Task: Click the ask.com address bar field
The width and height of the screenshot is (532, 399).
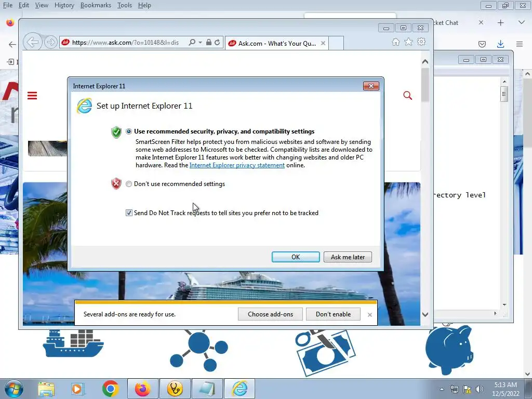Action: (126, 43)
